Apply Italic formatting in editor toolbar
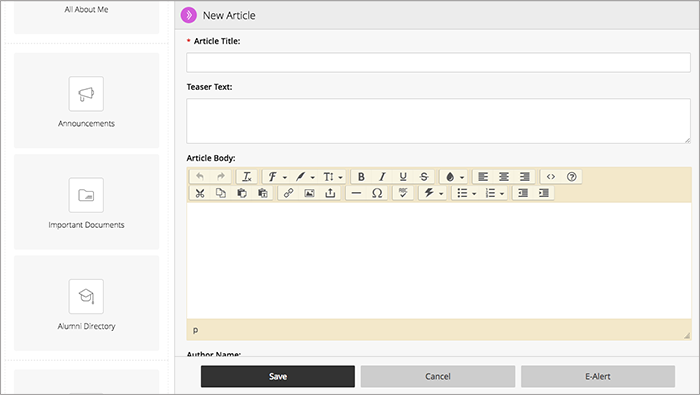Image resolution: width=700 pixels, height=395 pixels. click(x=382, y=177)
